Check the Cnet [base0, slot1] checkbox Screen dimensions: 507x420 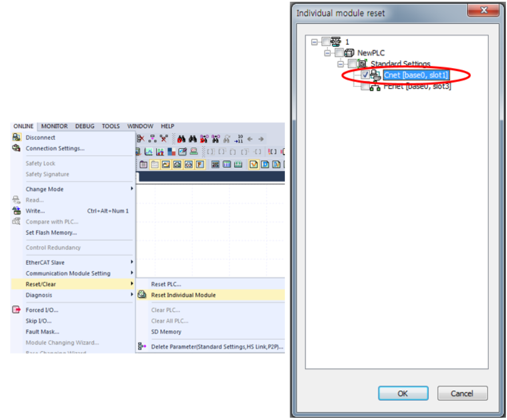click(365, 75)
